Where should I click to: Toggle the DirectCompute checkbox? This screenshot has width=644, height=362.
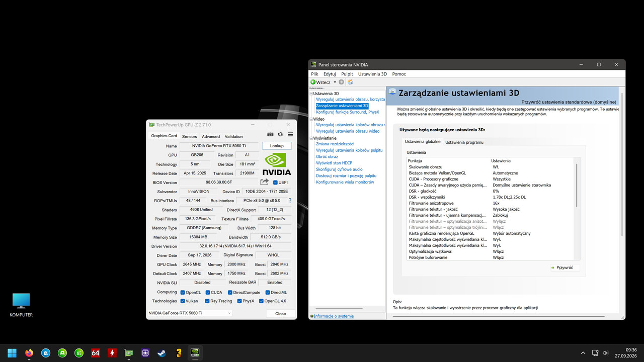click(229, 292)
